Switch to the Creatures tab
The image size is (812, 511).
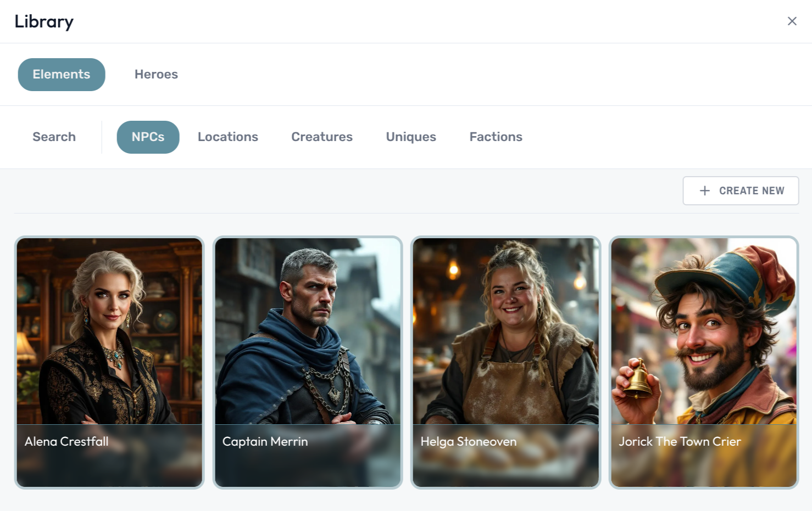tap(321, 137)
